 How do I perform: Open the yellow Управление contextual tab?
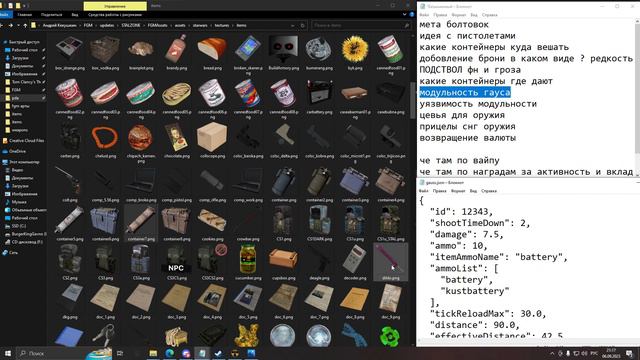[115, 6]
